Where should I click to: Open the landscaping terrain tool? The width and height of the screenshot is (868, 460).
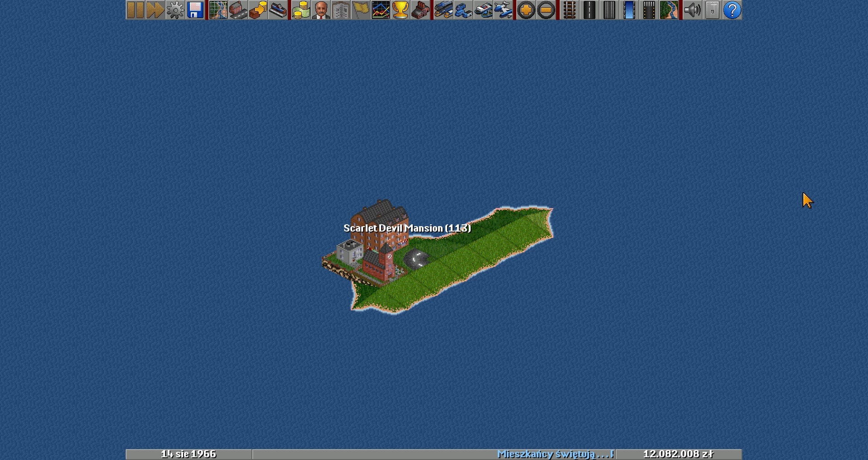click(x=669, y=10)
